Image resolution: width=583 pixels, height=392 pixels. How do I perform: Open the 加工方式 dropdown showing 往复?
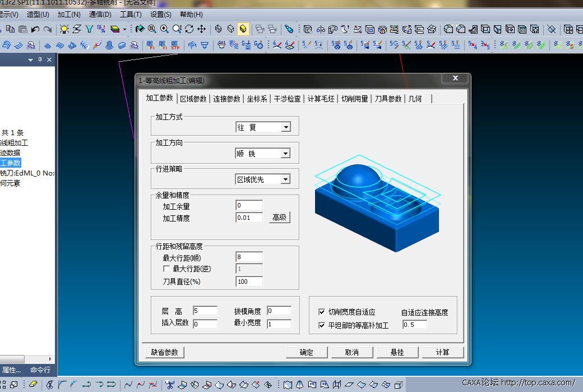285,127
